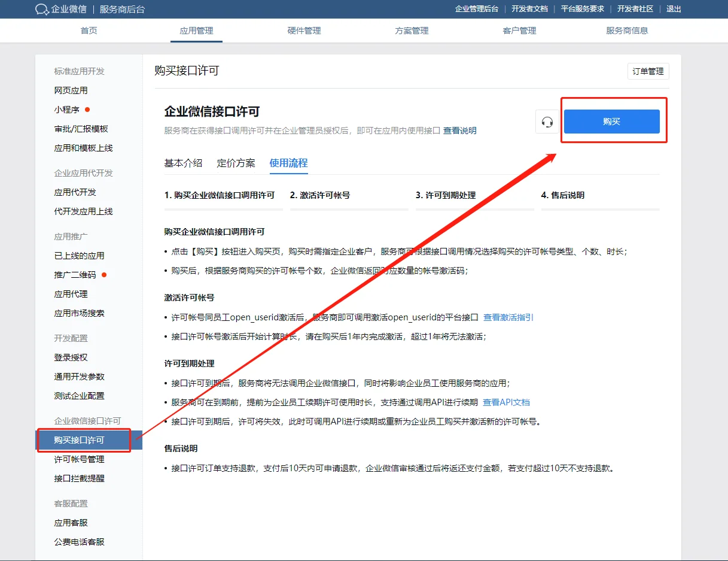The height and width of the screenshot is (561, 728).
Task: Open 企业管理后台 header link
Action: (x=477, y=9)
